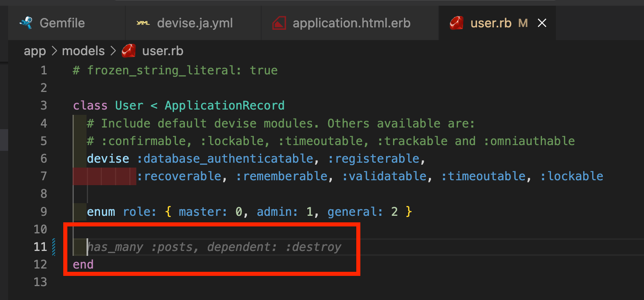Click the Ruby icon on user.rb tab
The image size is (644, 300).
457,23
